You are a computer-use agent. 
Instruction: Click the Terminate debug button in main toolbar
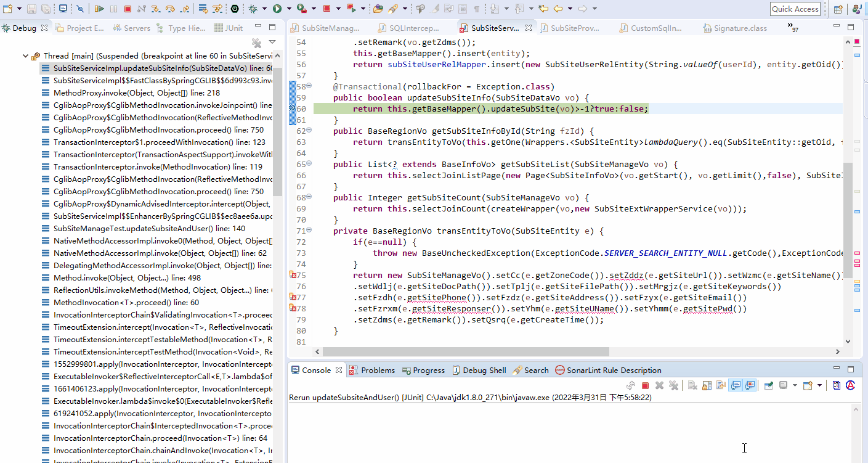128,9
